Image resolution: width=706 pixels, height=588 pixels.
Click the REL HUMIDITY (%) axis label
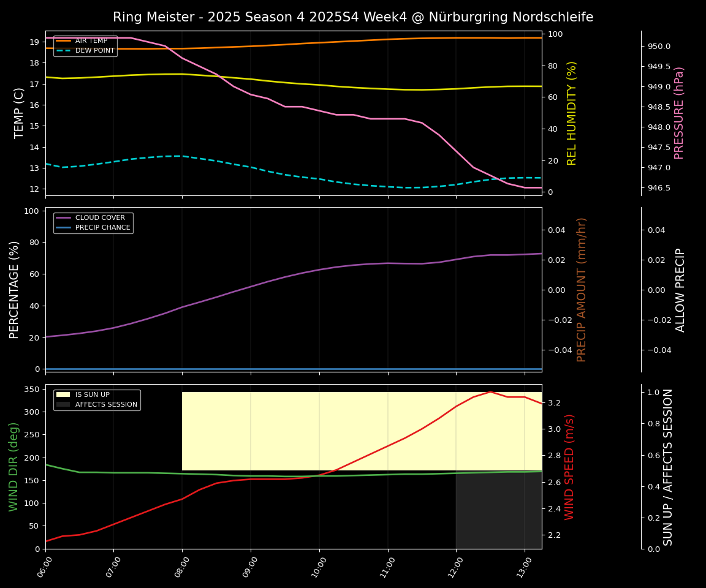(x=572, y=113)
